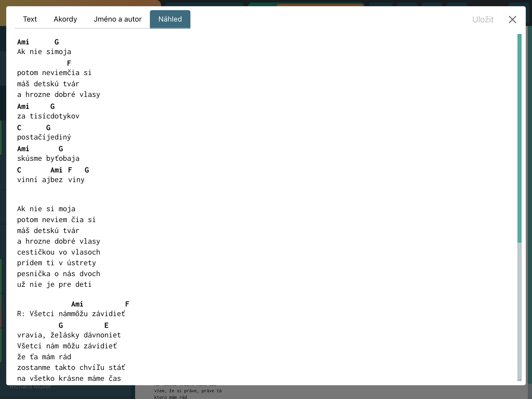Image resolution: width=532 pixels, height=399 pixels.
Task: Click the lyric "potom neviem čia si"
Action: (x=56, y=220)
